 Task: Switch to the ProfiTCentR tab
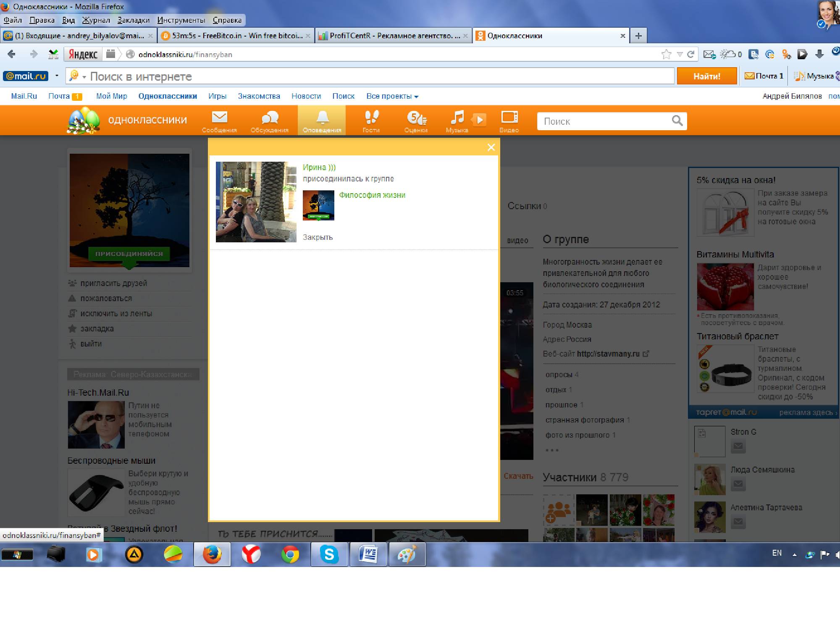(x=394, y=36)
